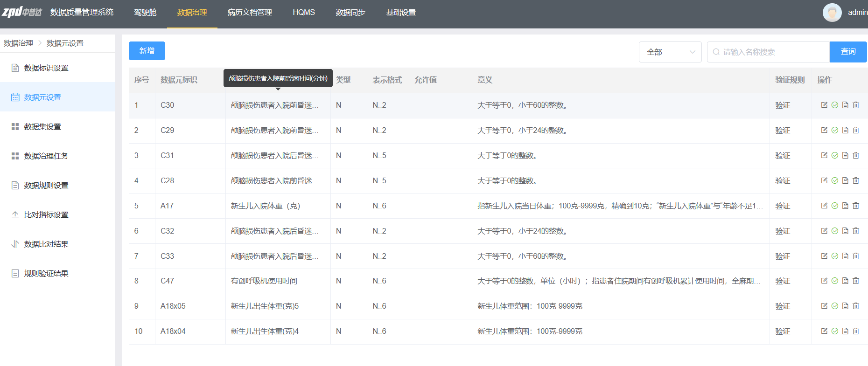Screen dimensions: 868x366
Task: Click the green check icon in row C30
Action: (x=835, y=105)
